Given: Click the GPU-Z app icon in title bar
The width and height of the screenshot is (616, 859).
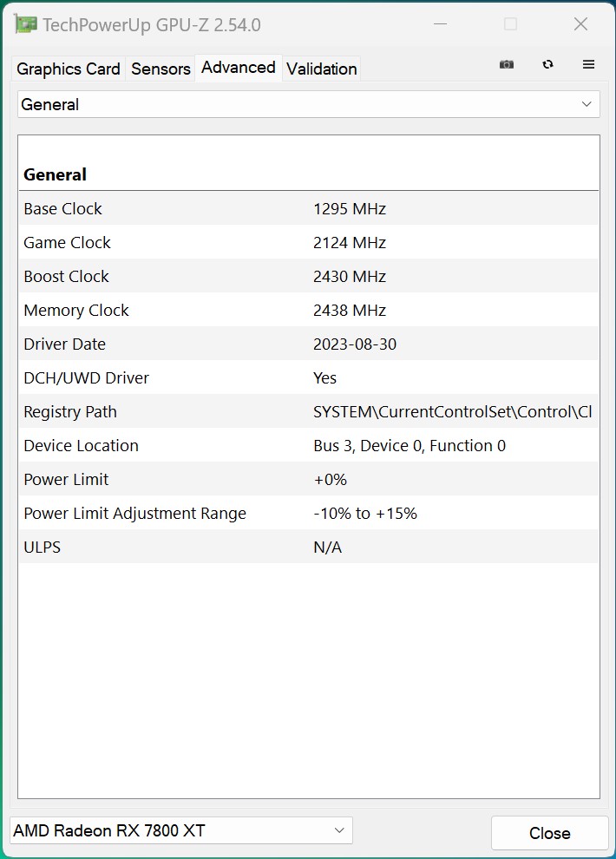Looking at the screenshot, I should pos(26,24).
